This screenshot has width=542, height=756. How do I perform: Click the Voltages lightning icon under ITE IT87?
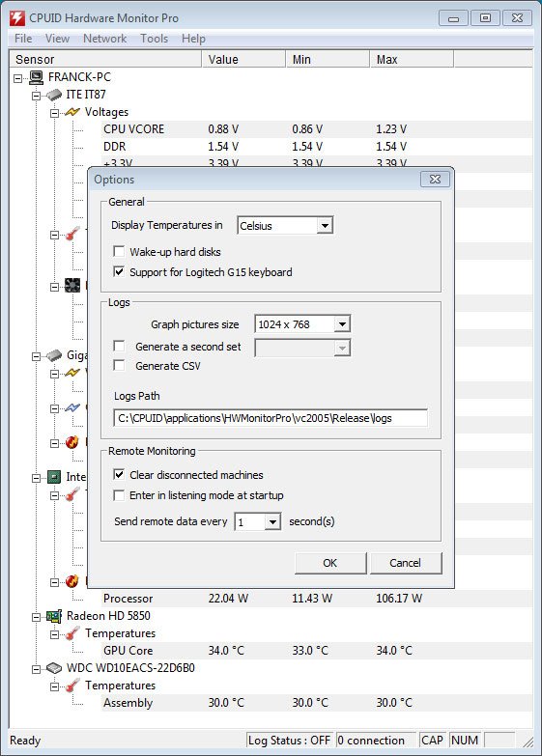click(72, 112)
